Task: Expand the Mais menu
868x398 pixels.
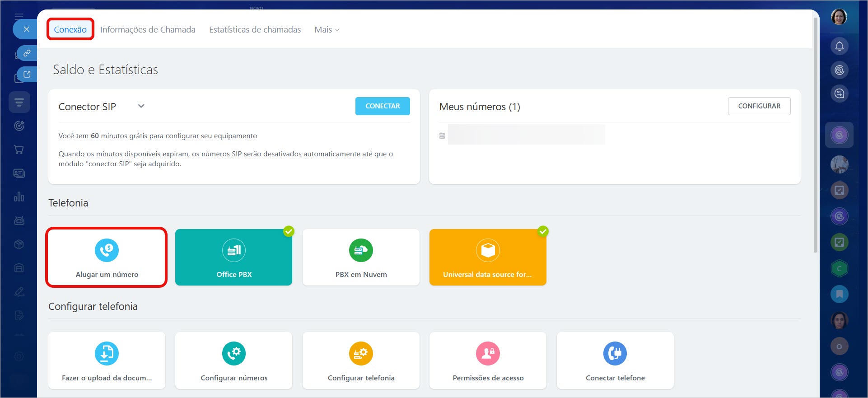Action: tap(327, 30)
